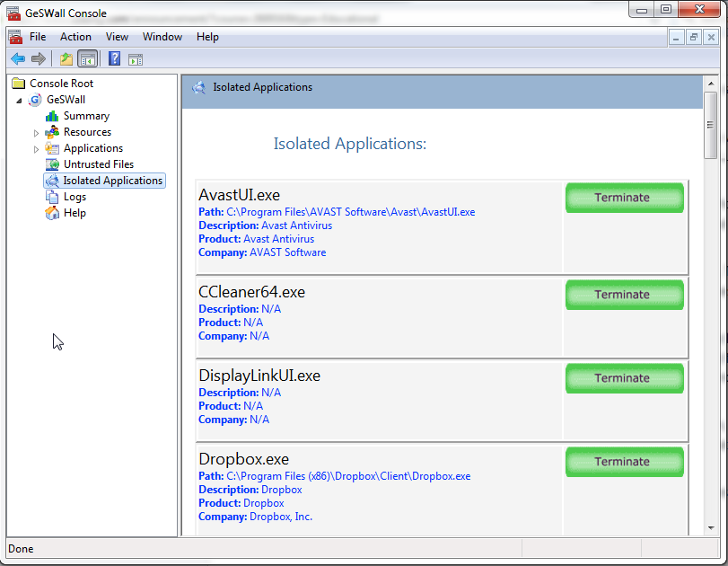Click the Applications tree icon
This screenshot has width=728, height=566.
pyautogui.click(x=52, y=148)
